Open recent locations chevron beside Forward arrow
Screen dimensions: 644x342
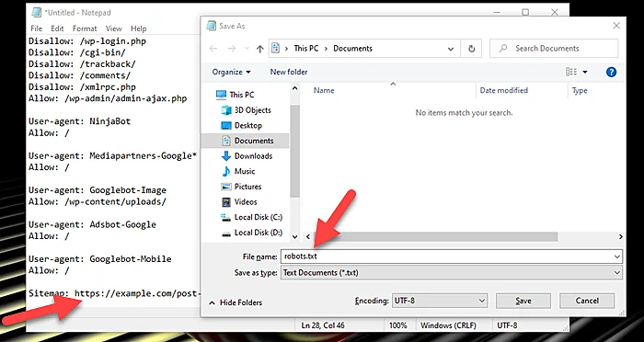pyautogui.click(x=247, y=49)
